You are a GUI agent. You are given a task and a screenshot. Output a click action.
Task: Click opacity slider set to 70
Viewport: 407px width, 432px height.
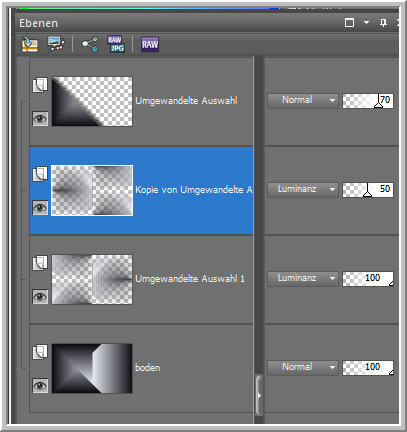368,100
